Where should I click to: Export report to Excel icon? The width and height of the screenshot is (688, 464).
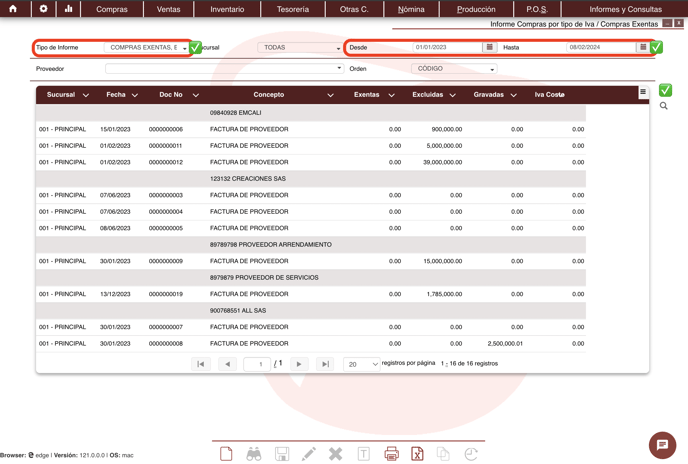tap(417, 454)
